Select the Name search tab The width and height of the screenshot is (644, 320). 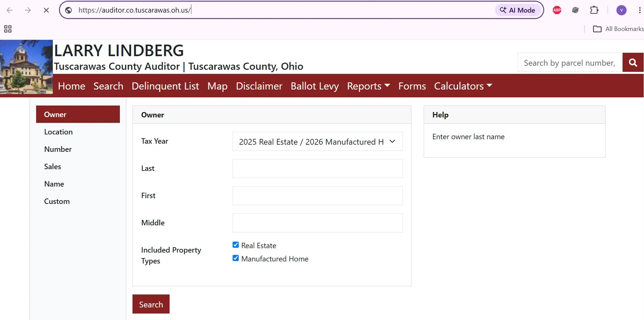click(78, 184)
